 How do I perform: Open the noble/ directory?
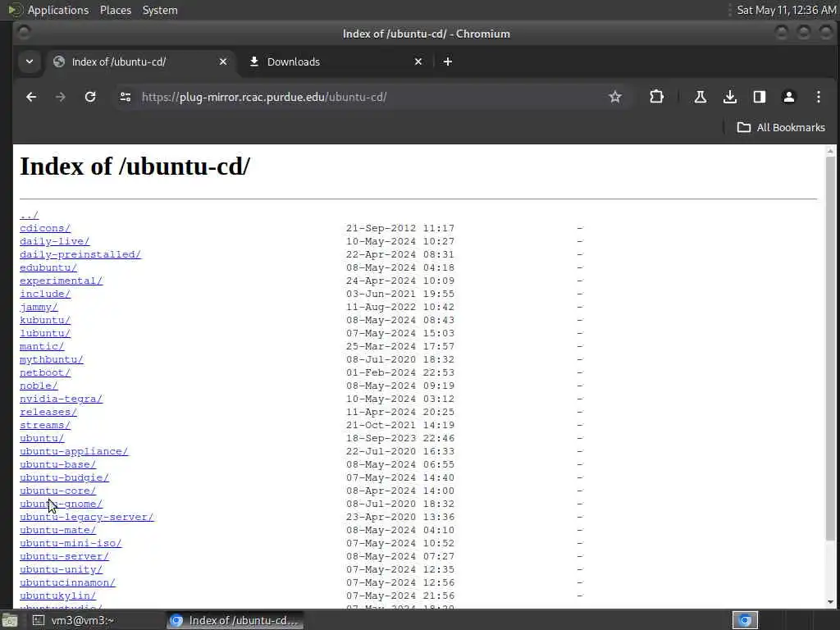click(39, 386)
